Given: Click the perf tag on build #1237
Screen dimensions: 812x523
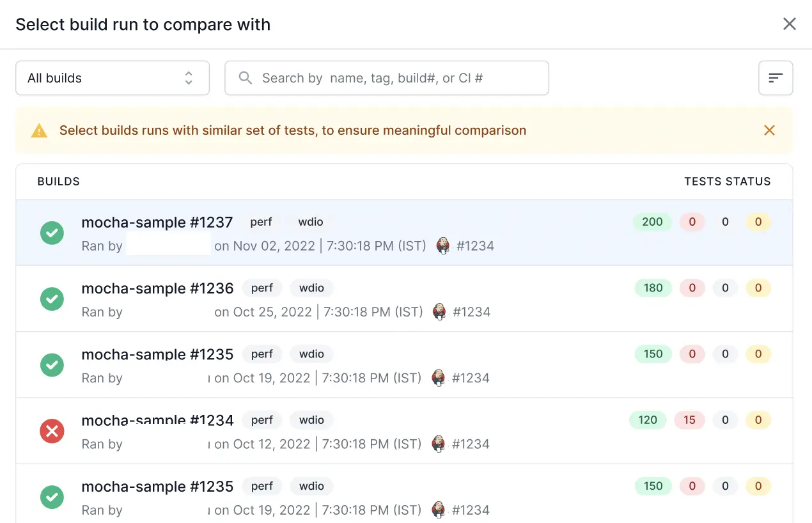Looking at the screenshot, I should click(261, 222).
